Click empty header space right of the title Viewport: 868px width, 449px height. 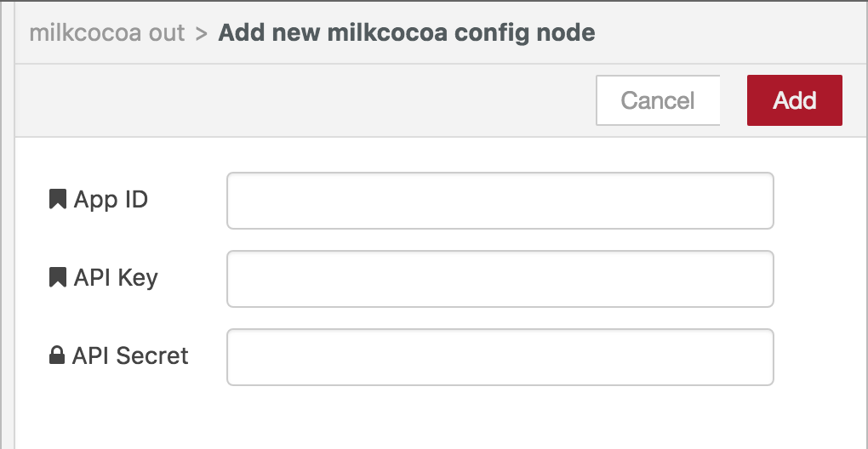[723, 33]
